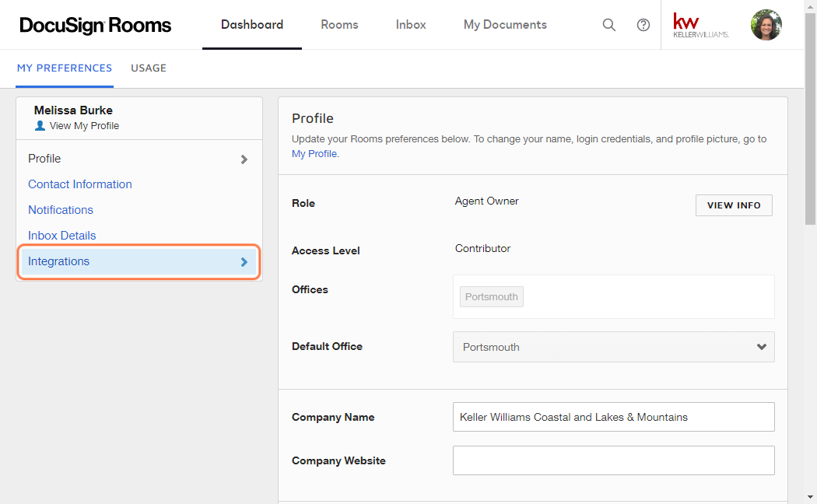Switch to the Usage tab
817x504 pixels.
[x=149, y=68]
